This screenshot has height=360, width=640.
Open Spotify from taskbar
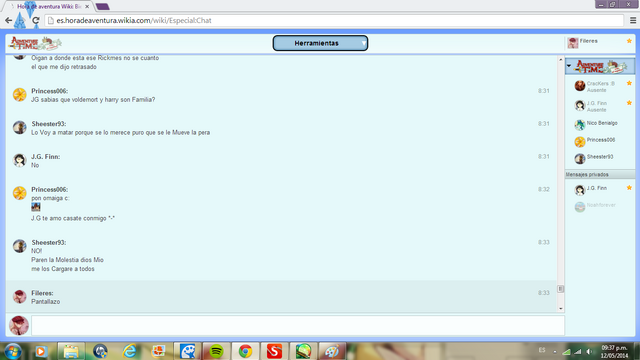(216, 351)
